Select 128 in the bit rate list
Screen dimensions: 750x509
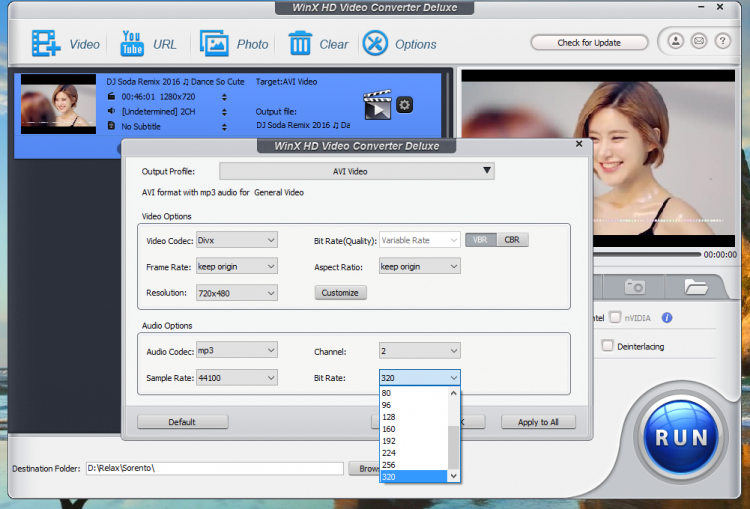[x=414, y=417]
